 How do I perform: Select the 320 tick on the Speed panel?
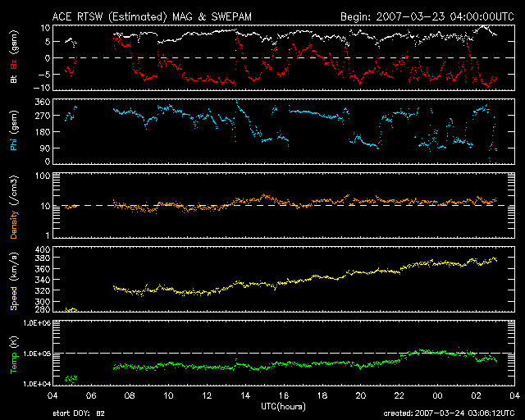point(43,290)
